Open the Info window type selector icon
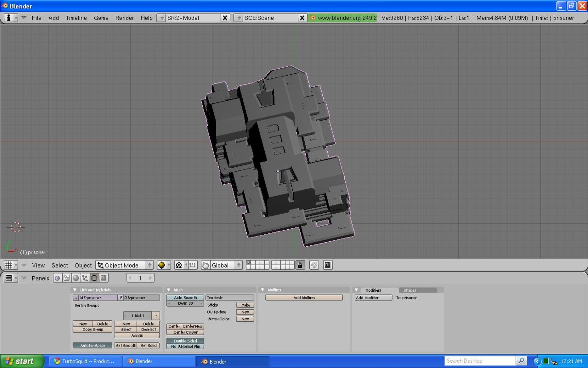 point(11,18)
